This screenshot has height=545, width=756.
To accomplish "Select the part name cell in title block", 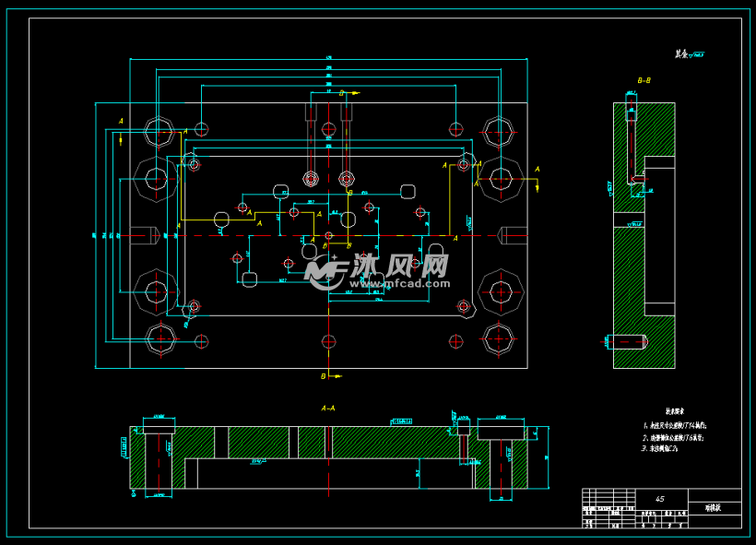I will pos(715,507).
